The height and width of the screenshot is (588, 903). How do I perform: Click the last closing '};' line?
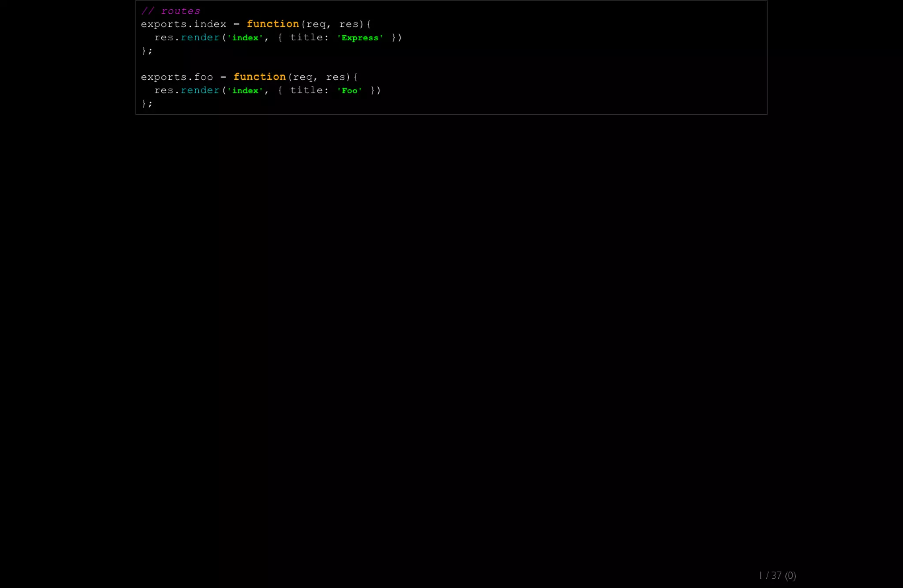tap(147, 104)
